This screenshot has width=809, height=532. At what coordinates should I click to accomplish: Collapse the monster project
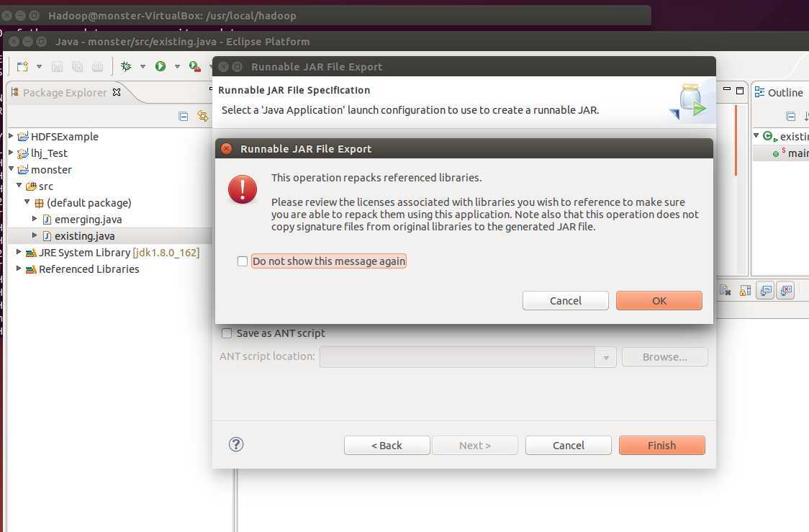[x=11, y=168]
